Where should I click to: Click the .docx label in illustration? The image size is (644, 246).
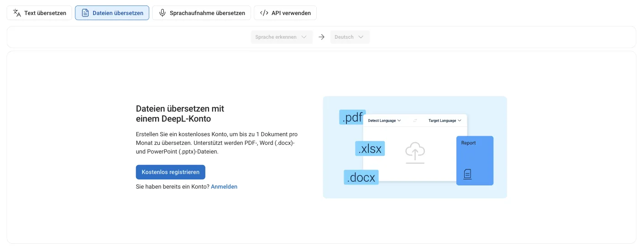[361, 177]
